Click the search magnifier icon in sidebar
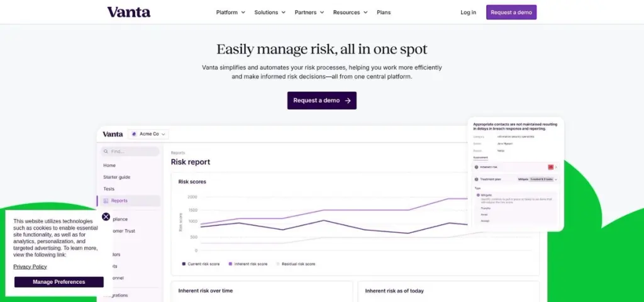The height and width of the screenshot is (302, 644). [106, 152]
